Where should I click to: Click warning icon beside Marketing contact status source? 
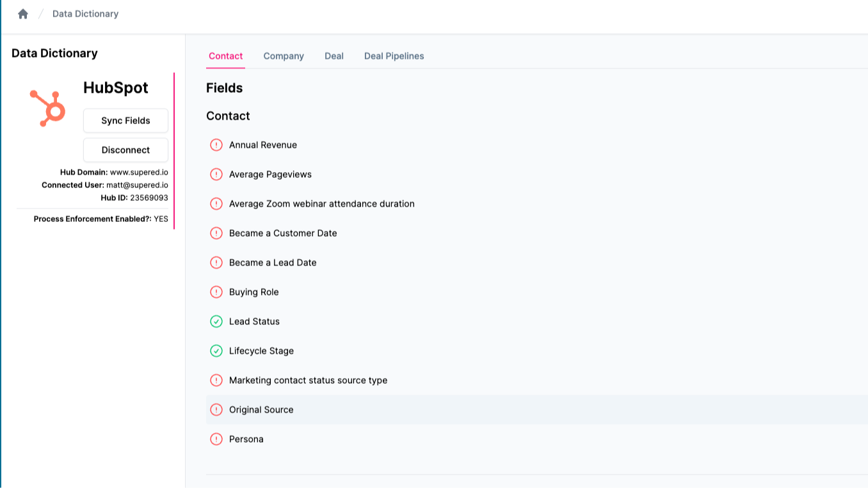coord(216,381)
